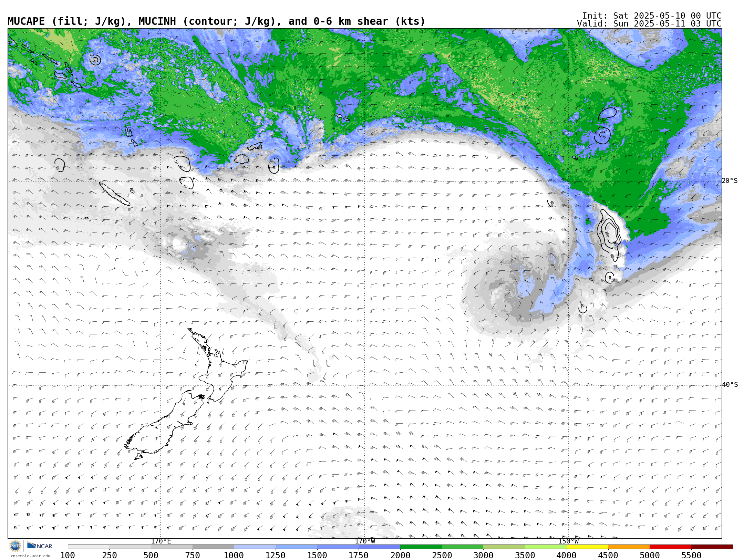Click the 100 J/kg MUCINH contour label
744x560 pixels.
[607, 234]
